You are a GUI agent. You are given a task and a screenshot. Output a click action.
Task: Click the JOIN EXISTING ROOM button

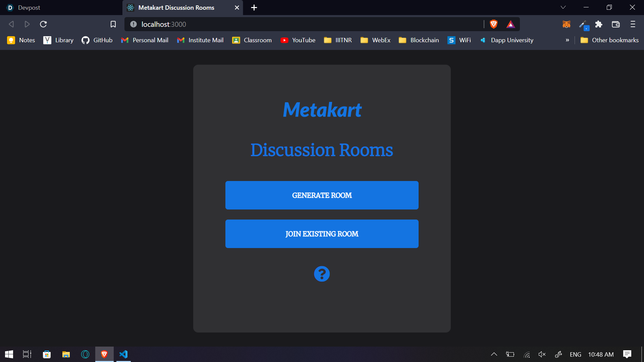point(322,234)
